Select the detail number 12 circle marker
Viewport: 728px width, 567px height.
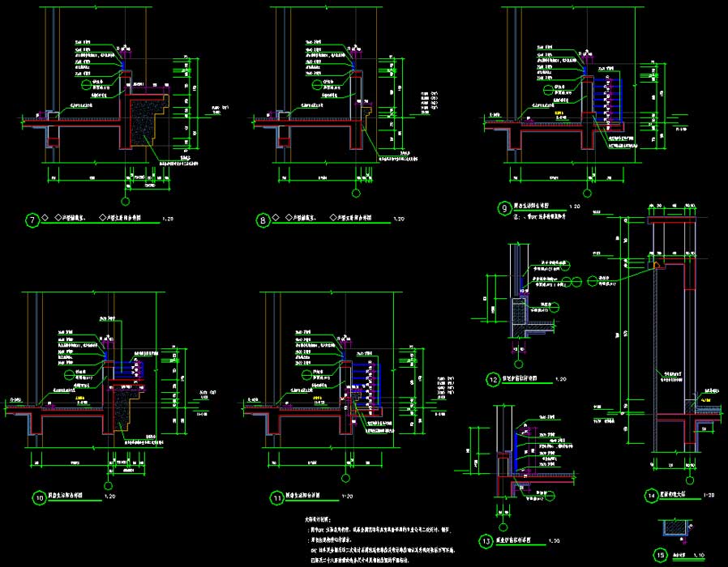pyautogui.click(x=493, y=378)
